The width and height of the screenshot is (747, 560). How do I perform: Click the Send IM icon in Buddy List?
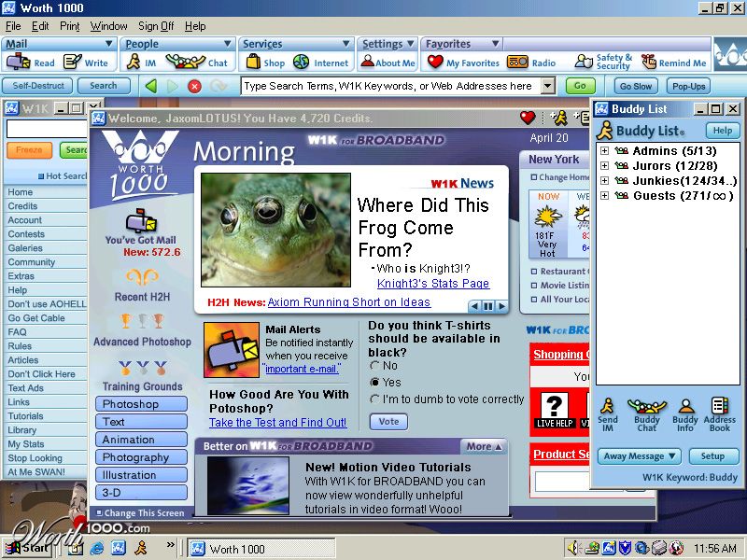(608, 414)
